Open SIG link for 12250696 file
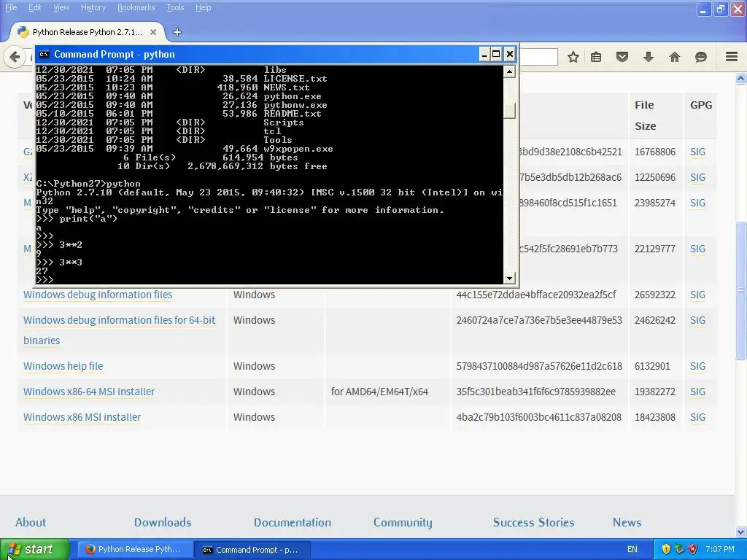 click(x=697, y=177)
